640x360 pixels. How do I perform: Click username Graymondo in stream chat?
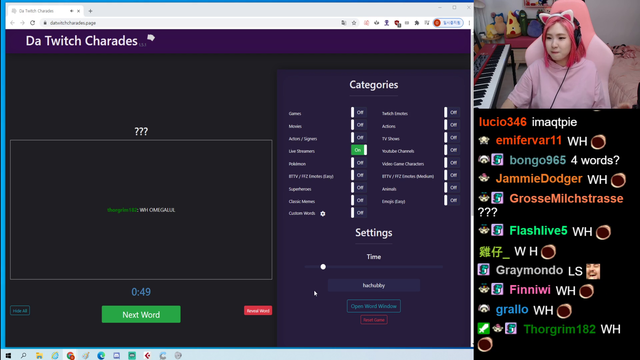(x=529, y=270)
